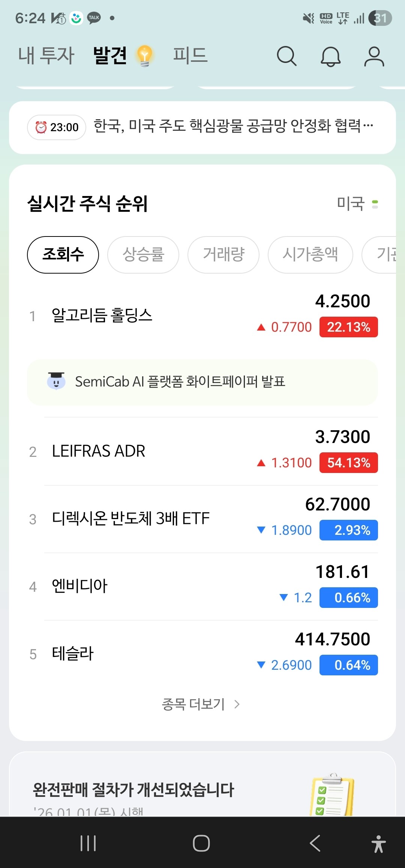Open the recent apps navigation icon
The height and width of the screenshot is (868, 405).
pyautogui.click(x=88, y=843)
